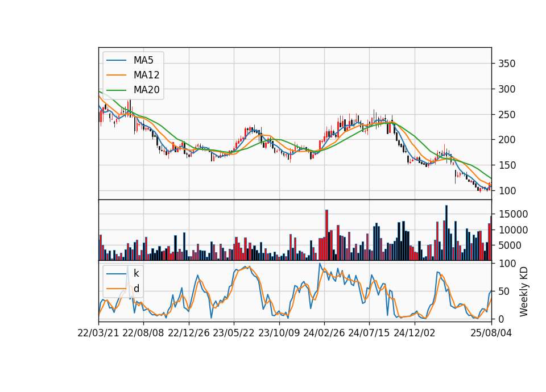The width and height of the screenshot is (546, 392).
Task: Click the 23/10/09 date axis label
Action: click(x=279, y=333)
